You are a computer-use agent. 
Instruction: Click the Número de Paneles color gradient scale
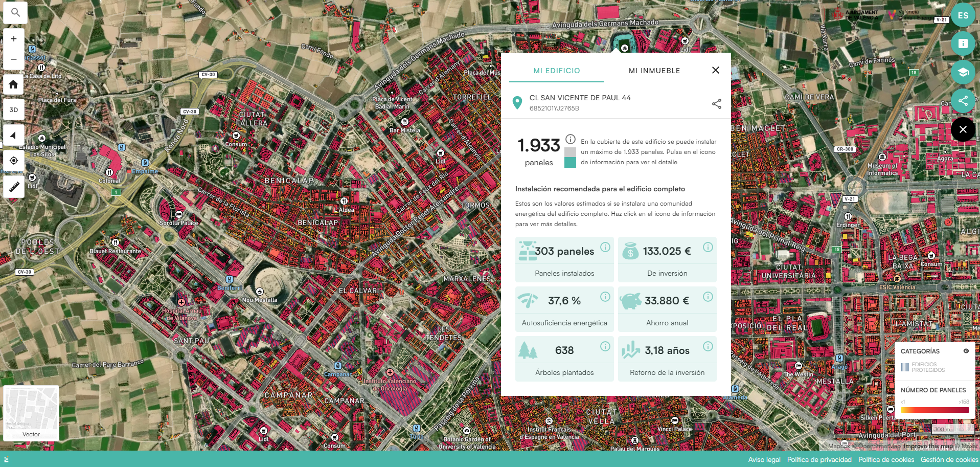coord(934,409)
